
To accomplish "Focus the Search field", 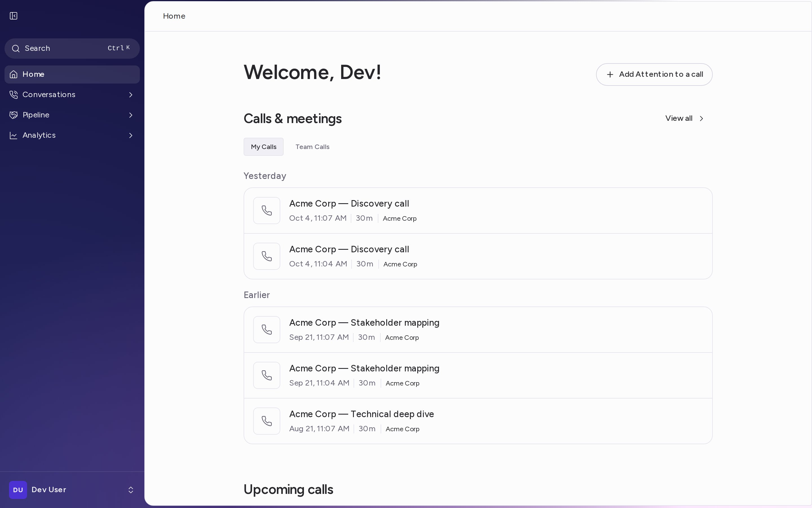I will [72, 48].
